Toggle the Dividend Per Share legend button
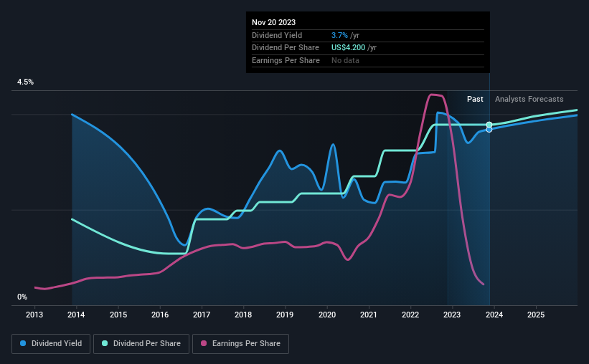 pyautogui.click(x=141, y=344)
